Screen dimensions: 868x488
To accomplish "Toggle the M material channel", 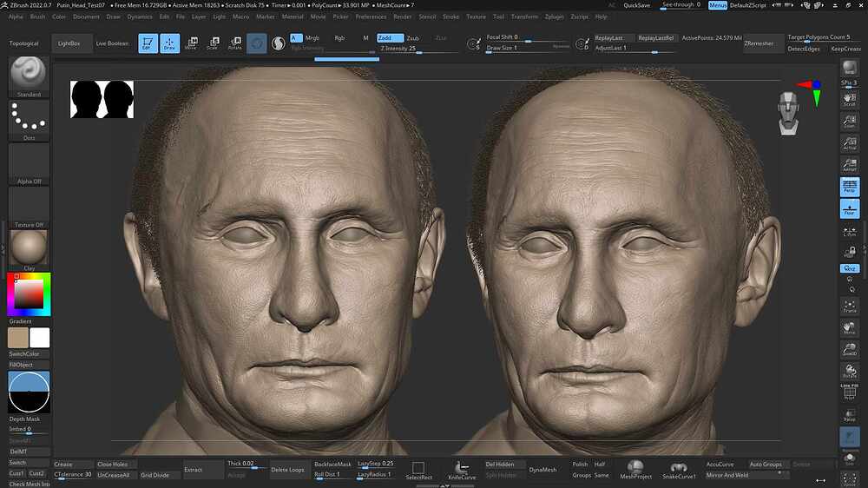I will [365, 37].
